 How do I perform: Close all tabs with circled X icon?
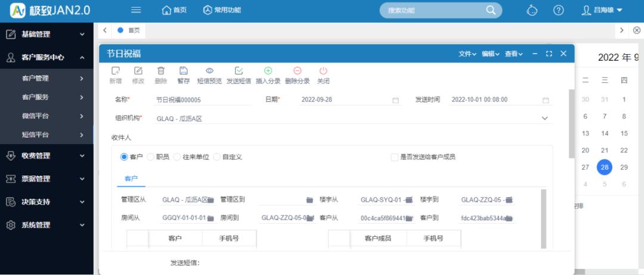[x=637, y=30]
